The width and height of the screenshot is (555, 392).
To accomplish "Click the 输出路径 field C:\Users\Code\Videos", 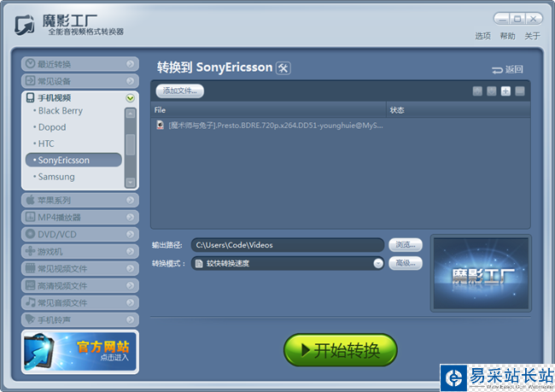I will click(288, 245).
